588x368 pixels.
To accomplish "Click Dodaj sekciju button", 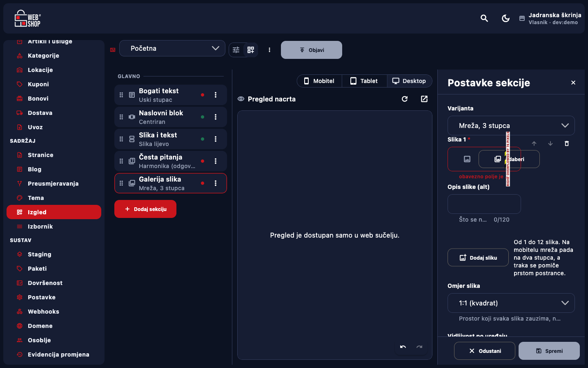I will (x=145, y=209).
